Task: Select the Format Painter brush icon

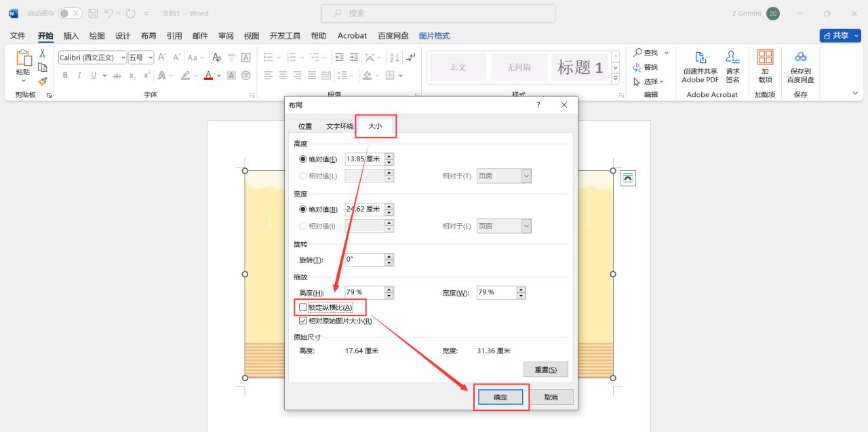Action: tap(42, 81)
